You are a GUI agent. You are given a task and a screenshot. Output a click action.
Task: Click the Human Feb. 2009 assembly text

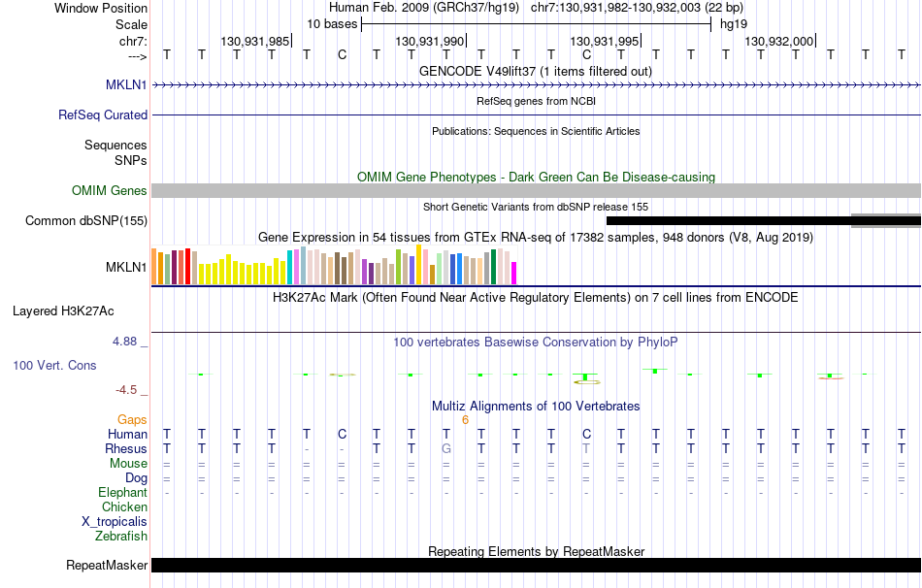pyautogui.click(x=424, y=8)
